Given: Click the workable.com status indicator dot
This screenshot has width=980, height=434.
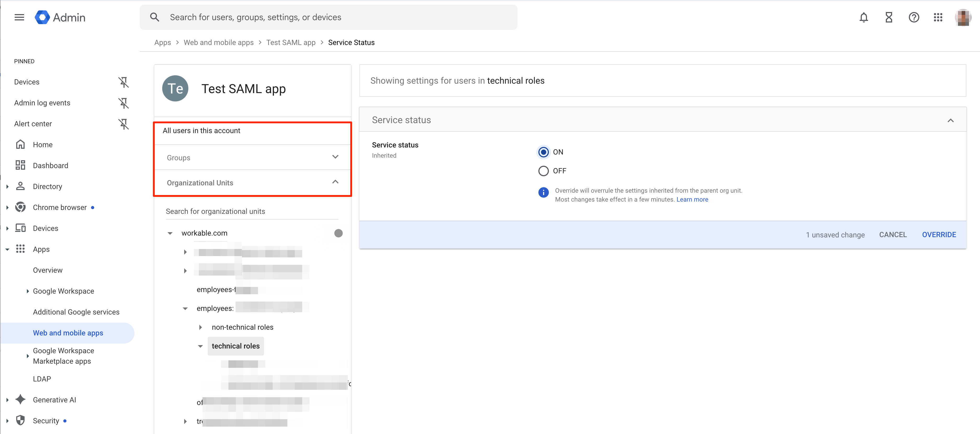Looking at the screenshot, I should (x=338, y=233).
